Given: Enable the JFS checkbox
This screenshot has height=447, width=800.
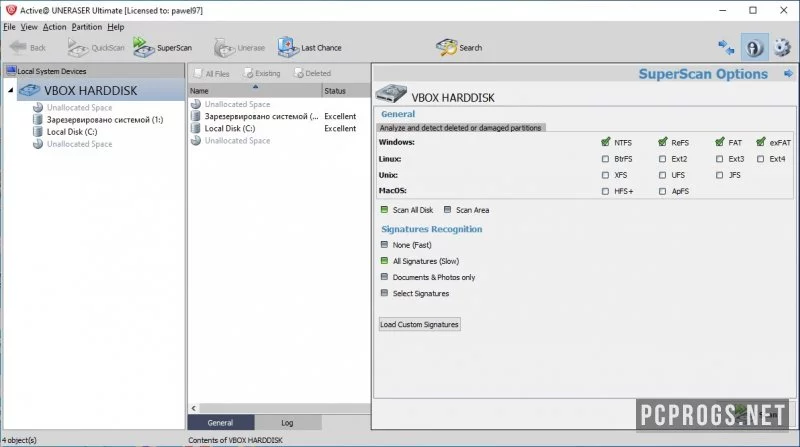Looking at the screenshot, I should 719,175.
